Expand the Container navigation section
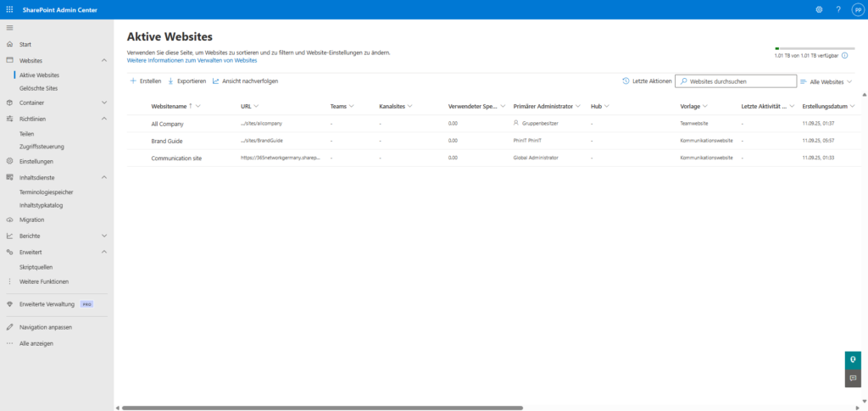Screen dimensions: 868x411 tap(103, 103)
